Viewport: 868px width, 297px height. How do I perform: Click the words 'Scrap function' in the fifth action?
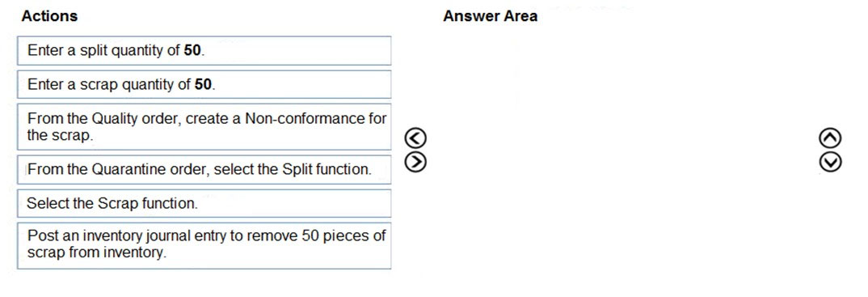[147, 203]
